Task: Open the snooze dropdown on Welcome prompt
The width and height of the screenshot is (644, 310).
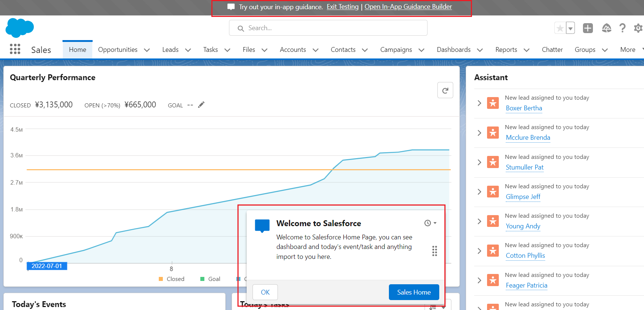Action: [430, 223]
